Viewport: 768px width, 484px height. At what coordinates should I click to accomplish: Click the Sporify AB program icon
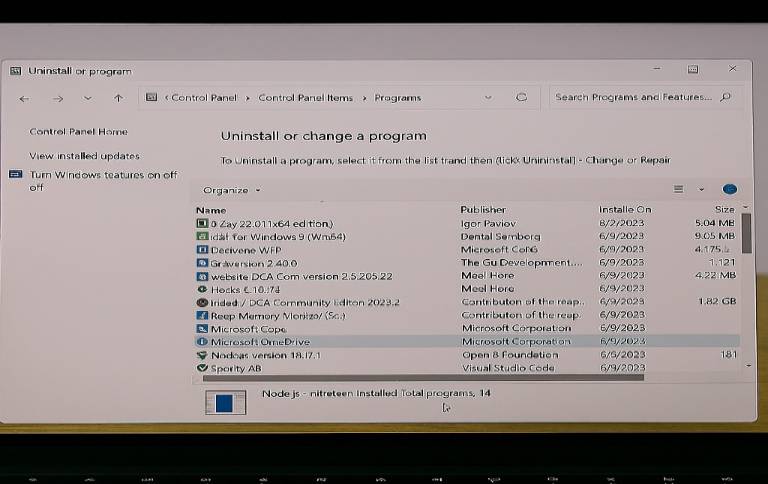pos(202,368)
